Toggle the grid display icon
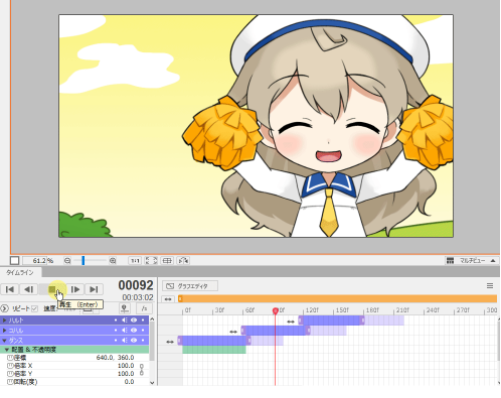Image resolution: width=501 pixels, height=398 pixels. (x=167, y=261)
